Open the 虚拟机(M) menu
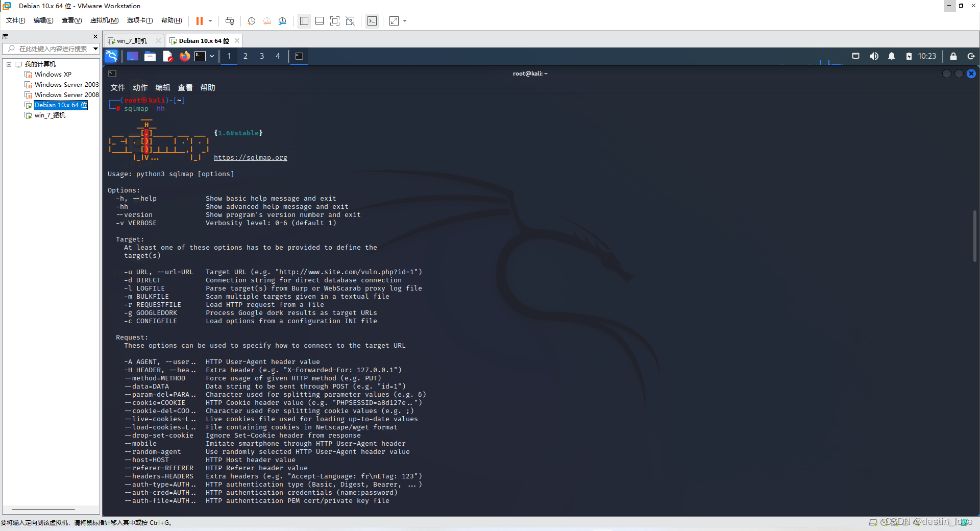The image size is (980, 531). click(x=104, y=20)
